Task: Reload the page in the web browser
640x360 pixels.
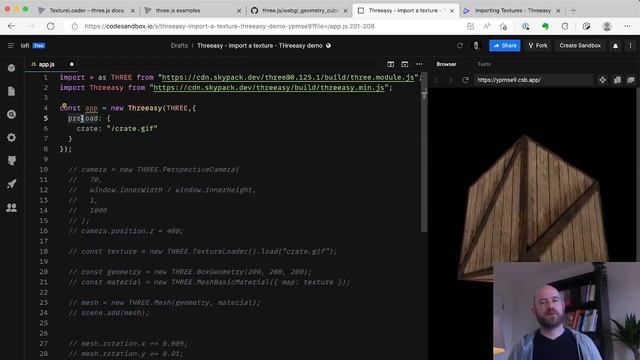Action: [x=51, y=26]
